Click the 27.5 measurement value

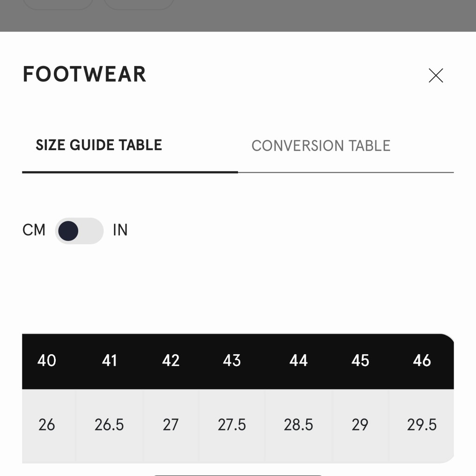pos(232,425)
